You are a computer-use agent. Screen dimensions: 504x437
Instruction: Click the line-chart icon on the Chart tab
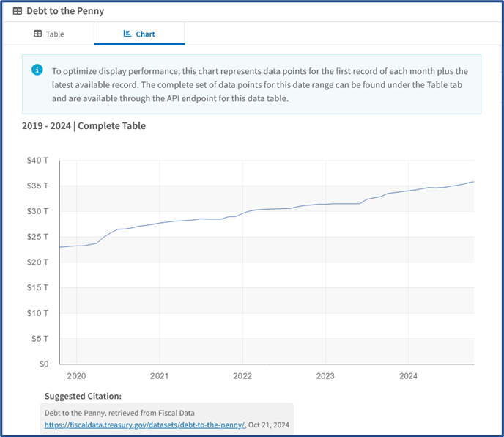(x=127, y=34)
